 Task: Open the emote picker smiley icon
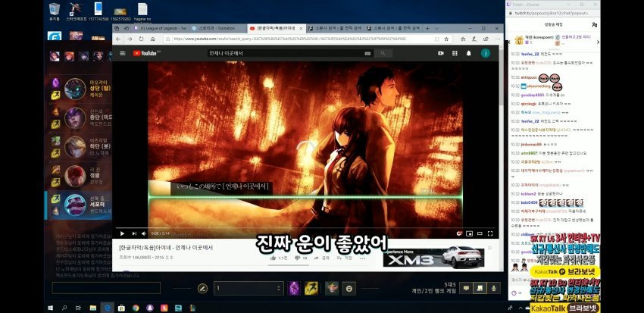click(349, 288)
